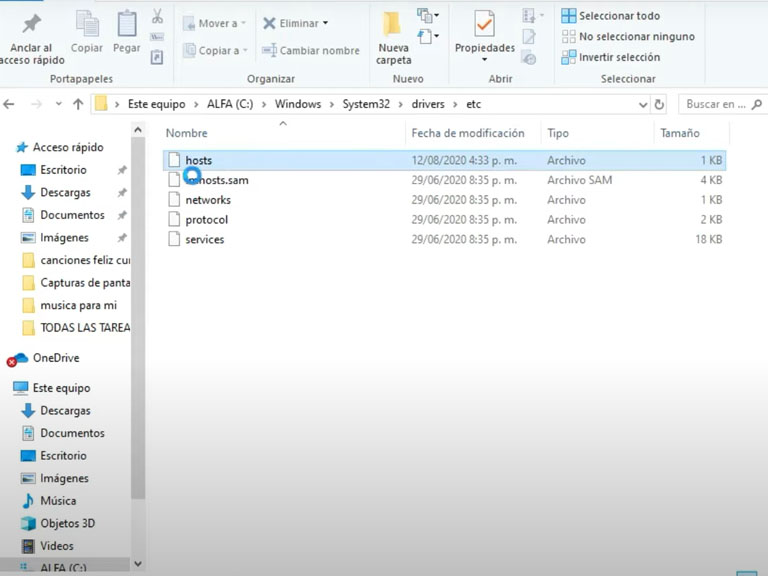Expand the Propiedades dropdown arrow
This screenshot has width=768, height=576.
pyautogui.click(x=484, y=59)
